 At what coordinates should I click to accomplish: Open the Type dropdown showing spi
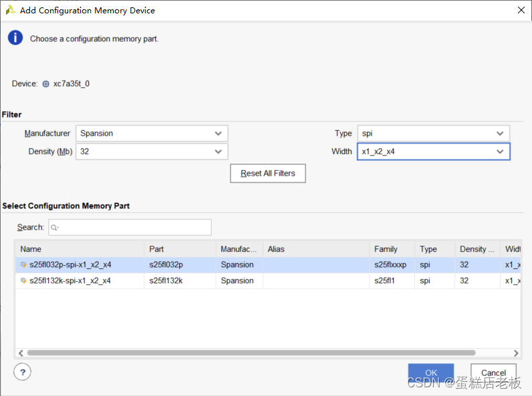[x=433, y=134]
